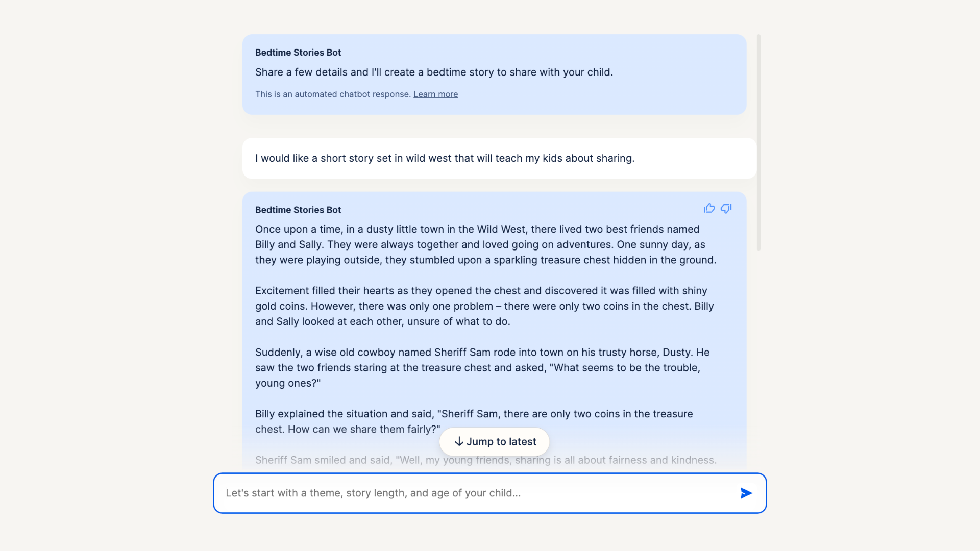Select the paragraph introducing Billy and Sally
Screen dimensions: 980x551
coord(485,244)
